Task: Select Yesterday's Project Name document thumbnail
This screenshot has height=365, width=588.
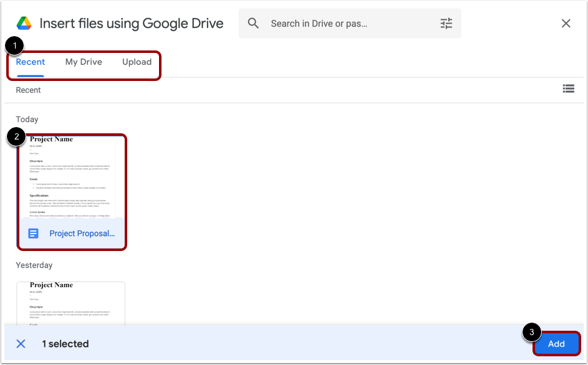Action: [x=71, y=303]
